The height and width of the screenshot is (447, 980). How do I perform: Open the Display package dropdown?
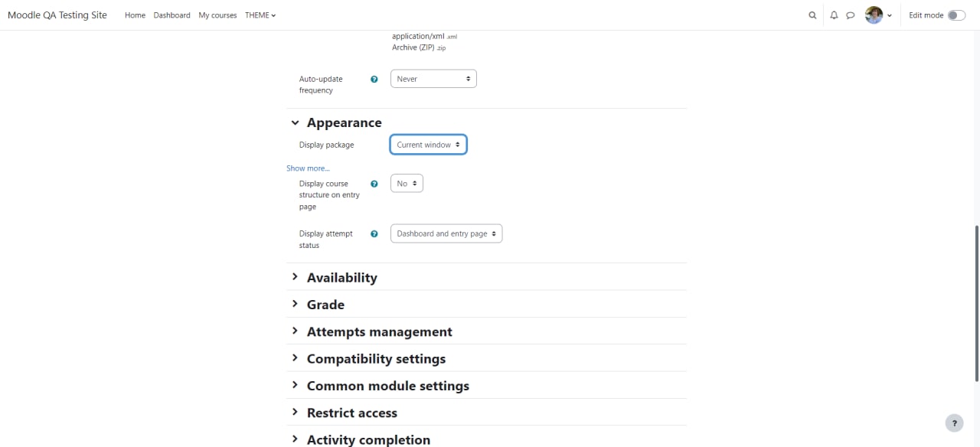pos(428,145)
